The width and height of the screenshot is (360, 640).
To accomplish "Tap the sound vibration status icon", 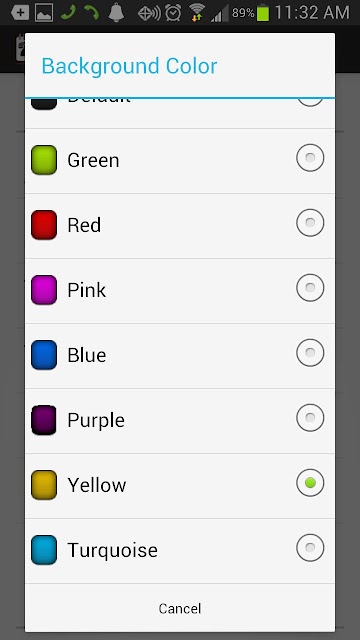I will pyautogui.click(x=149, y=13).
